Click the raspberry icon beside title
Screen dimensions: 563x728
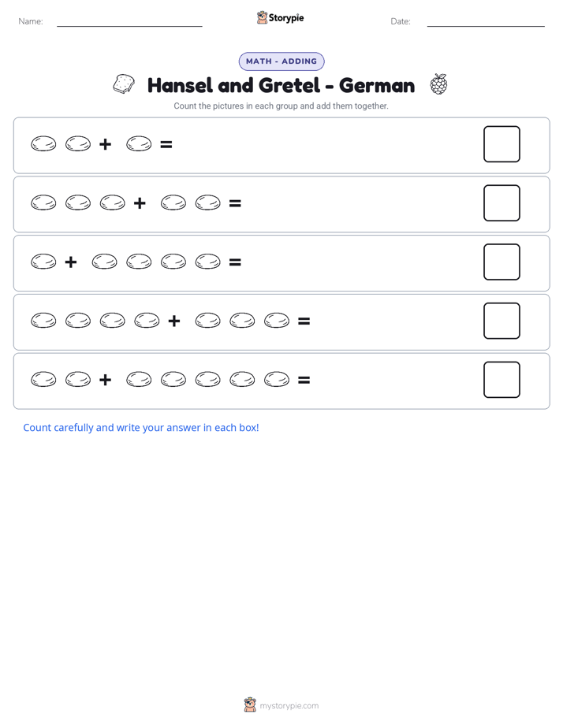click(438, 84)
